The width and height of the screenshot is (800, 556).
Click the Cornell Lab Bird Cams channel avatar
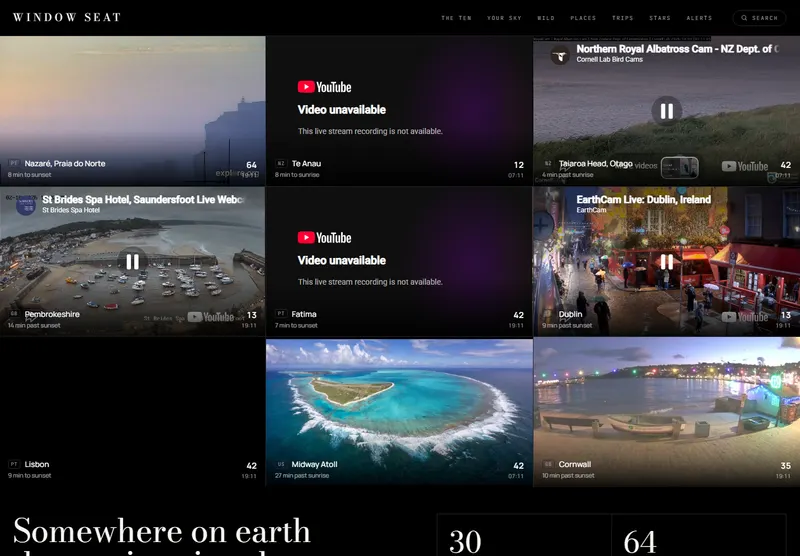coord(560,55)
